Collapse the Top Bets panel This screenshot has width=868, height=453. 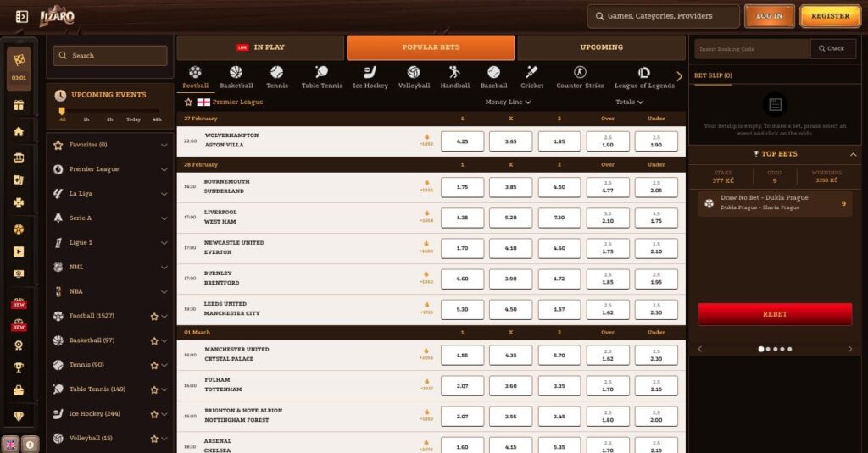[853, 154]
